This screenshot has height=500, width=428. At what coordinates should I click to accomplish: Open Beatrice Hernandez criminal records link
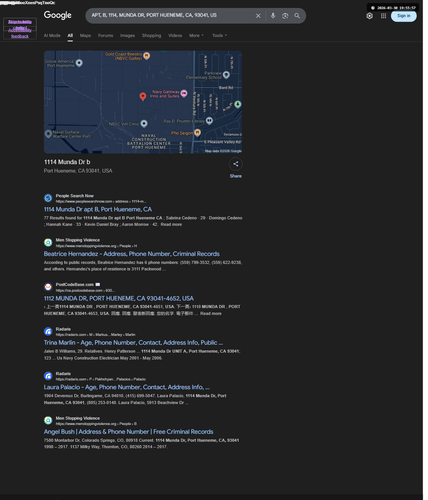132,254
